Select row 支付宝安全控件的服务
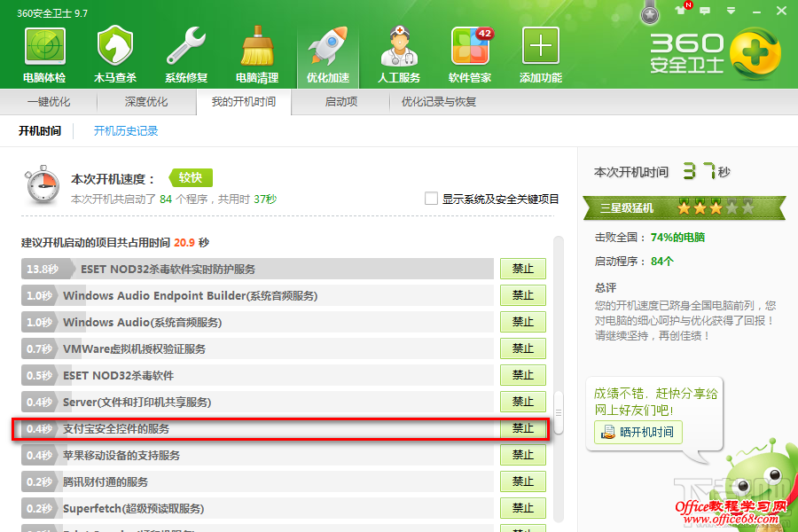798x532 pixels. click(x=257, y=428)
